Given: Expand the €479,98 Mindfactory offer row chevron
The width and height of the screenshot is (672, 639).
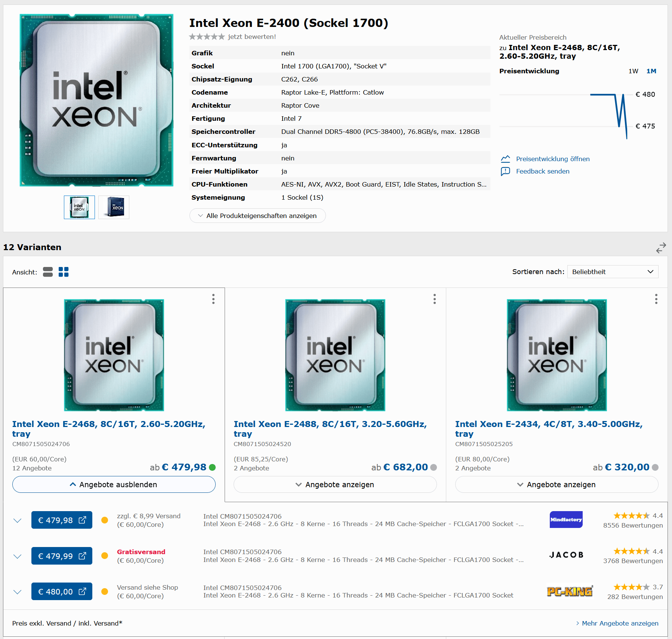Looking at the screenshot, I should point(18,520).
